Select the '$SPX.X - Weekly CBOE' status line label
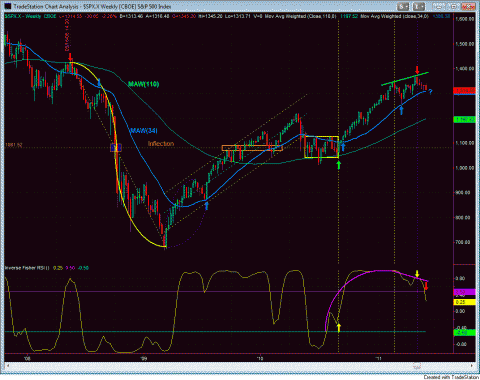The image size is (480, 380). coord(30,16)
